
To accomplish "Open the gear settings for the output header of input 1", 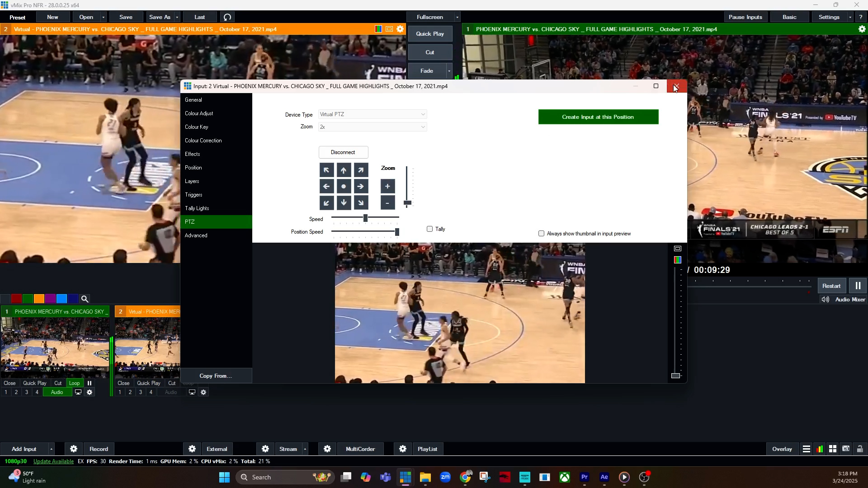I will [862, 29].
